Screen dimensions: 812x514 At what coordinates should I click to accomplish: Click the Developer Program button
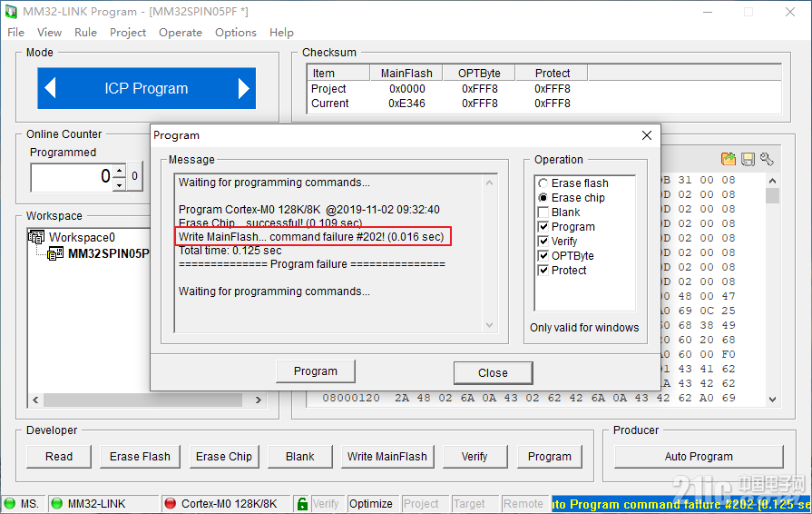[550, 457]
